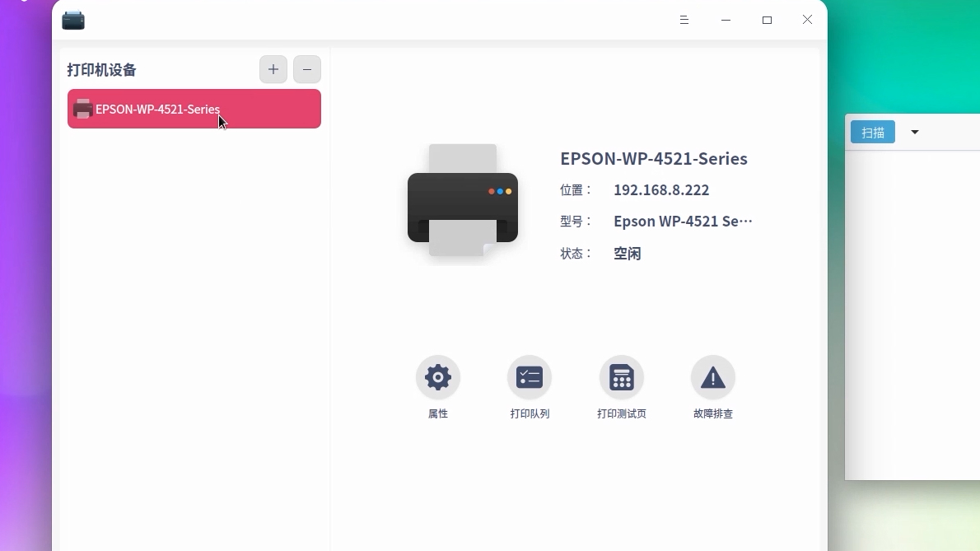Start 故障排查 troubleshooting for the printer
Viewport: 980px width, 551px height.
click(x=713, y=387)
